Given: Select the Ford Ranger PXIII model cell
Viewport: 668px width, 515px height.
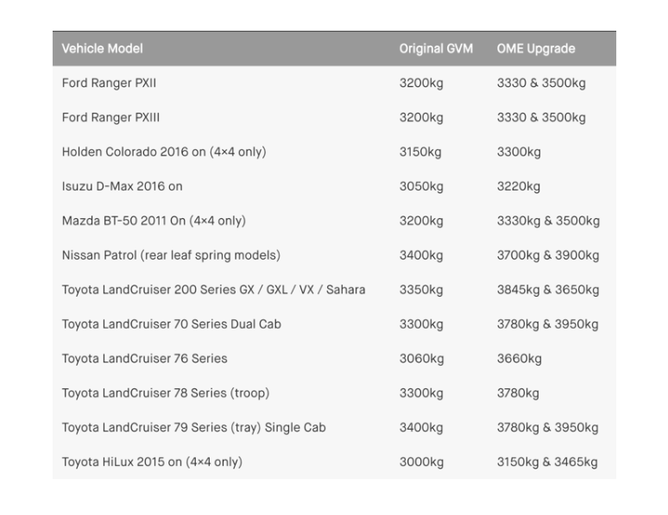Looking at the screenshot, I should point(111,117).
